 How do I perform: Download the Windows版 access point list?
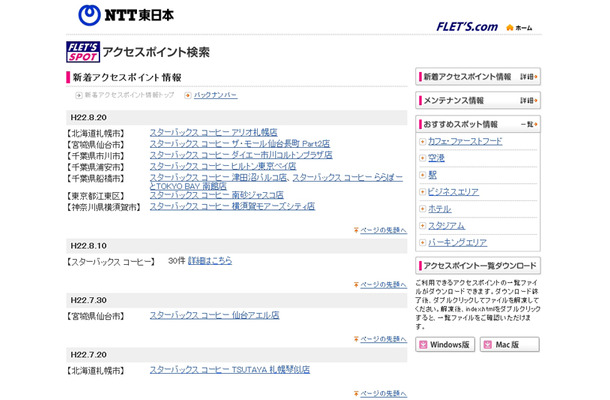pos(445,345)
